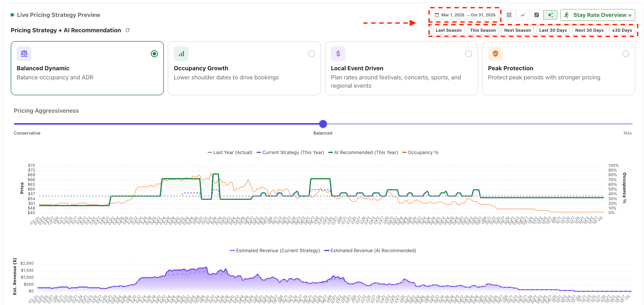Toggle the Last Year (Actual) legend series
Screen dimensions: 644x305
230,152
